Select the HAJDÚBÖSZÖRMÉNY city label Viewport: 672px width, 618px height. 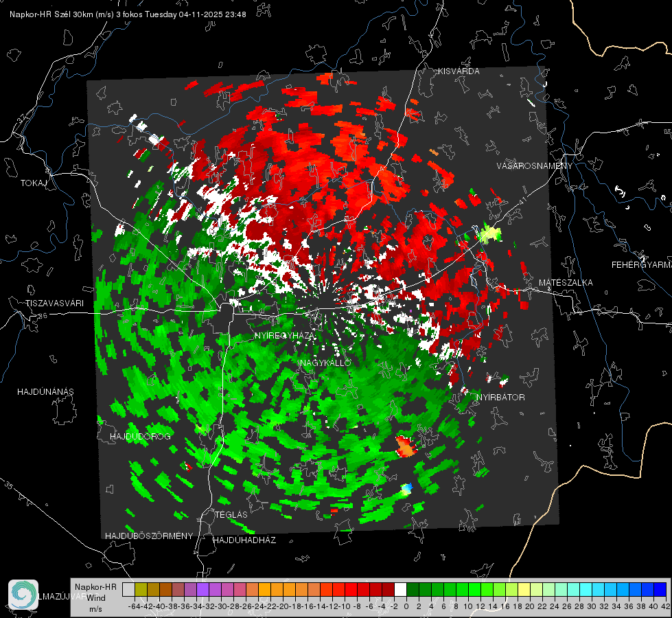(149, 536)
